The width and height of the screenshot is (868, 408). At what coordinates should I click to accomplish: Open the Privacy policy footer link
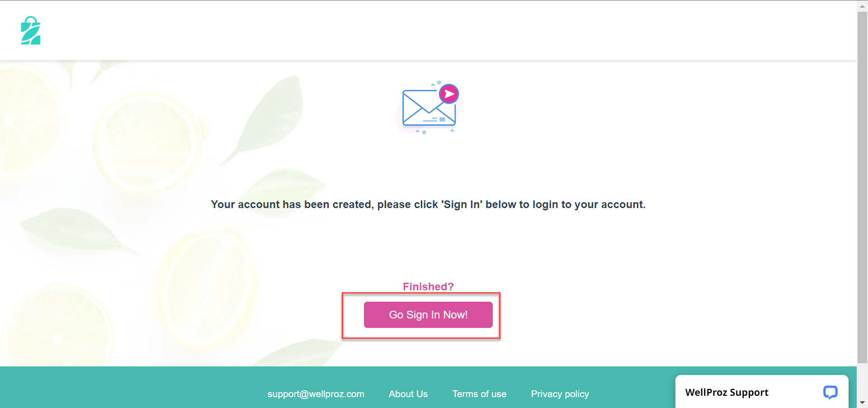(560, 394)
